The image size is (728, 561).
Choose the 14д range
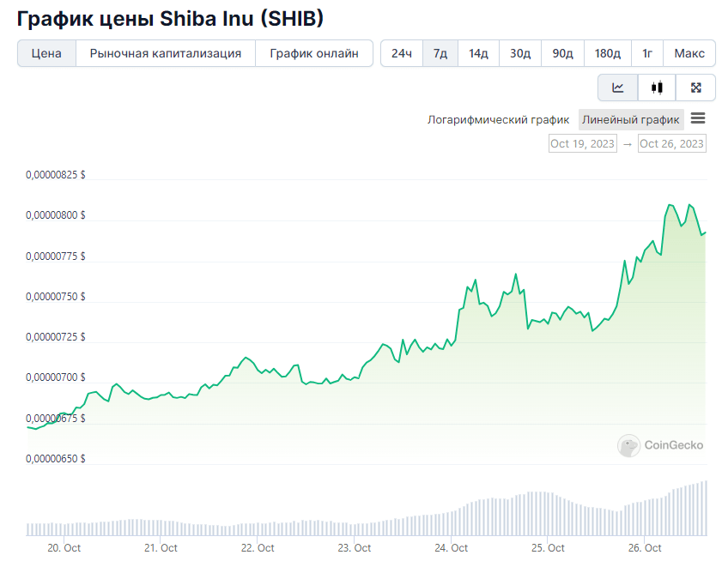pyautogui.click(x=478, y=53)
